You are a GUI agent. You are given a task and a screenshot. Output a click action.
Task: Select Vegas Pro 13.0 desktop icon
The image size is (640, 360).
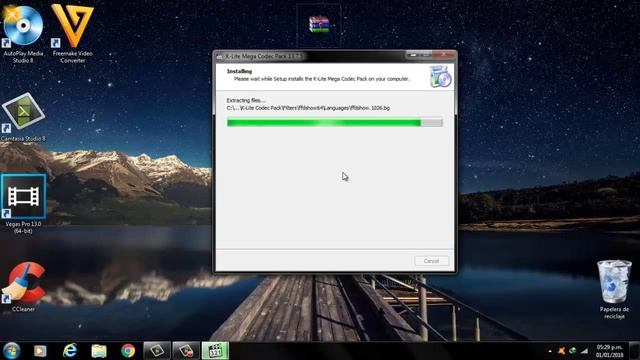tap(23, 204)
